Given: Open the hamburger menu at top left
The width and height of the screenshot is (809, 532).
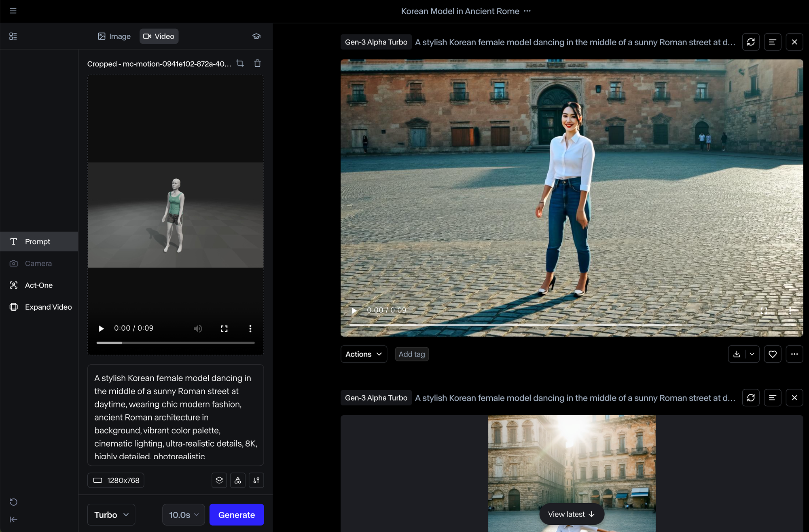Looking at the screenshot, I should pos(13,11).
